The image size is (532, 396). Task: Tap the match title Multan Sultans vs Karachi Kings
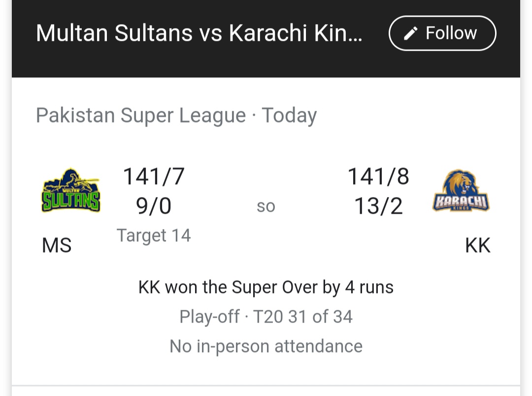point(199,33)
